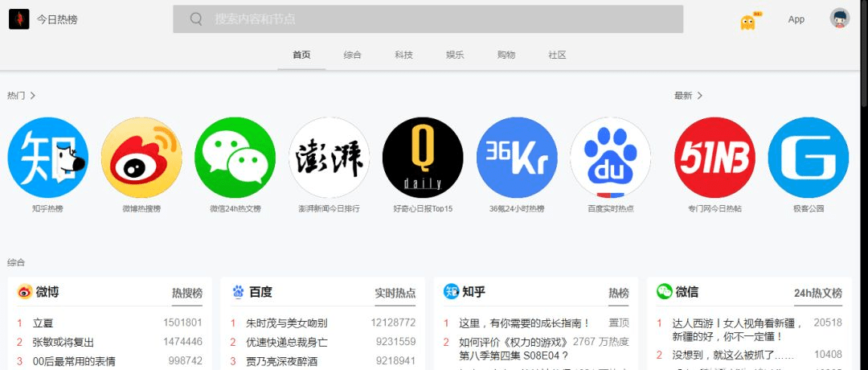Screen dimensions: 868x370
Task: Click the yellow ghost notification icon
Action: click(x=749, y=21)
